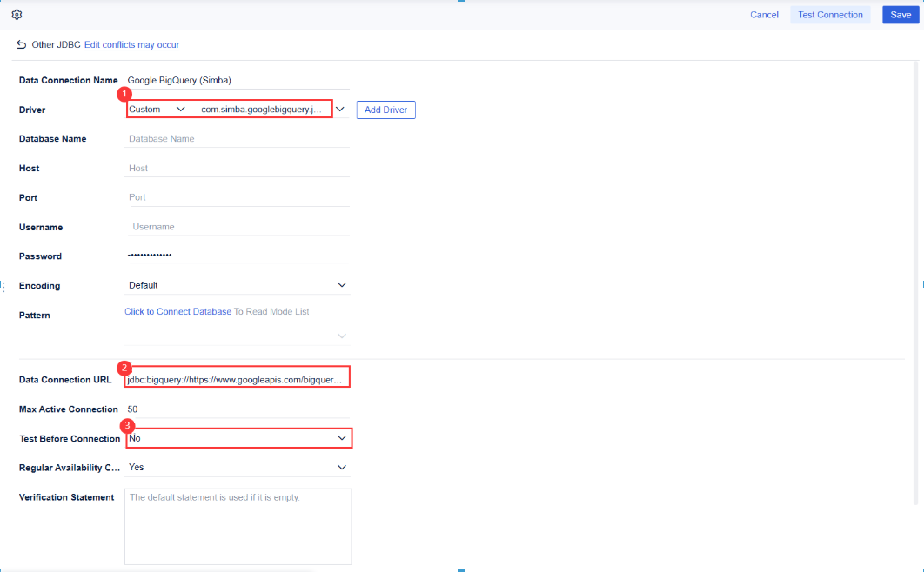Click the 'To Read Mode List' text
Viewport: 924px width, 572px height.
coord(271,311)
